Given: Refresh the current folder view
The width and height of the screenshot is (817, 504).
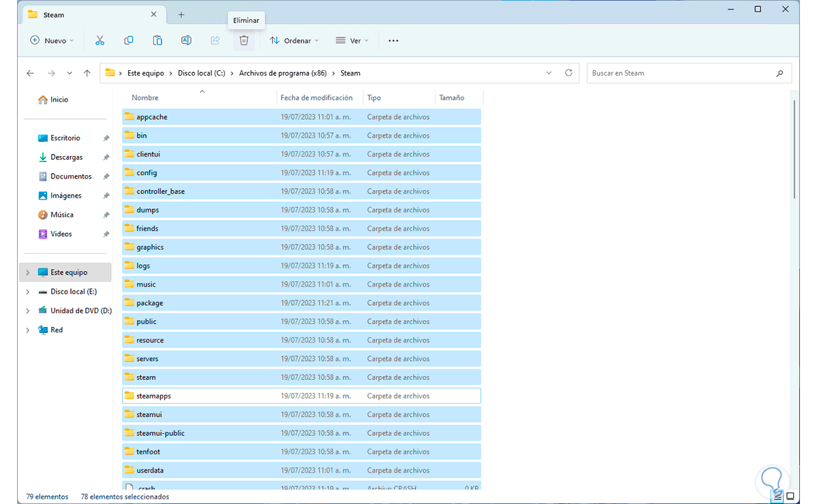Looking at the screenshot, I should pos(569,73).
